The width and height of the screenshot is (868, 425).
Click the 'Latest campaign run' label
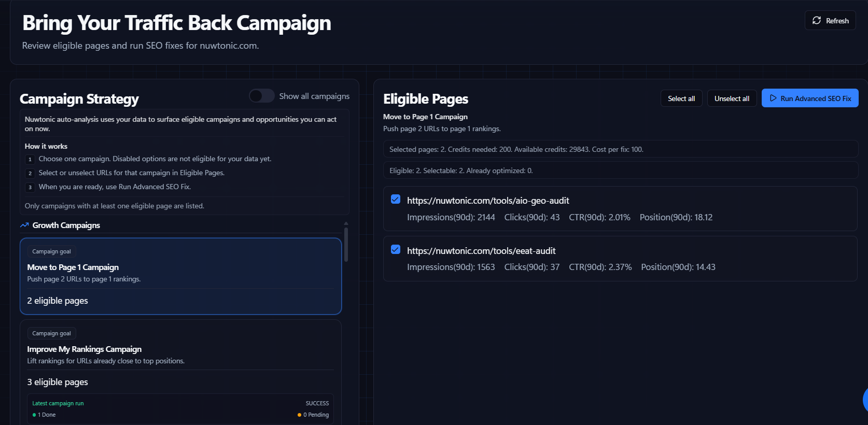58,403
